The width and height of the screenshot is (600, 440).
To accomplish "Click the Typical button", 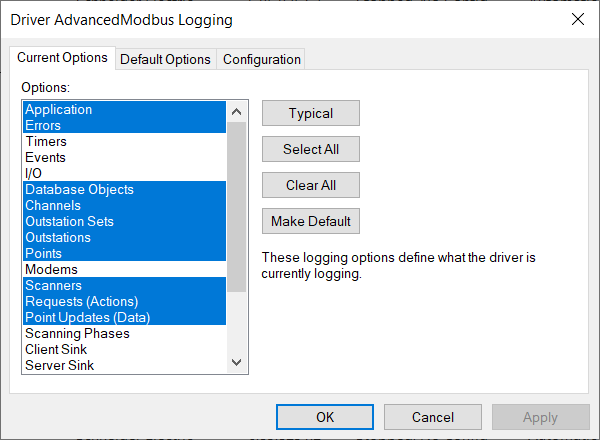I will pos(310,113).
